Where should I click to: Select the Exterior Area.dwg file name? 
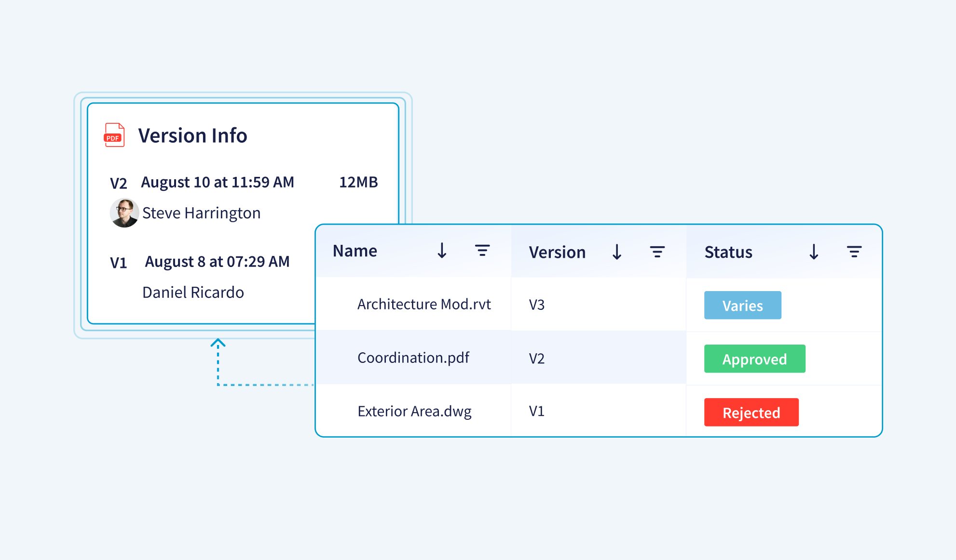tap(414, 411)
